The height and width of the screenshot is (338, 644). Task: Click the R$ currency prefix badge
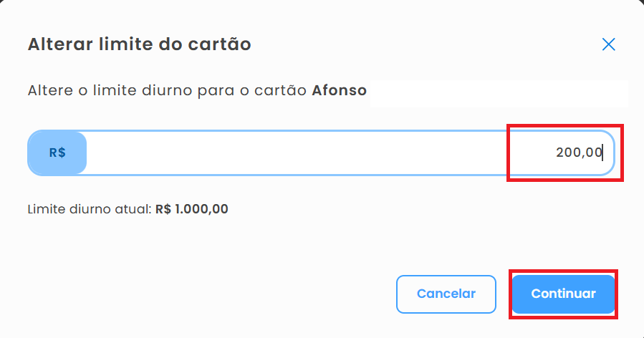[x=57, y=153]
